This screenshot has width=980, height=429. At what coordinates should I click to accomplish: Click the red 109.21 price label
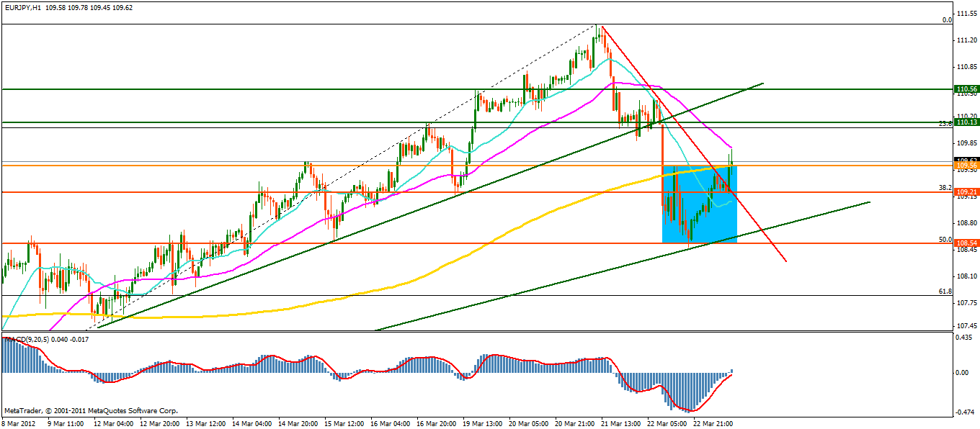coord(965,192)
